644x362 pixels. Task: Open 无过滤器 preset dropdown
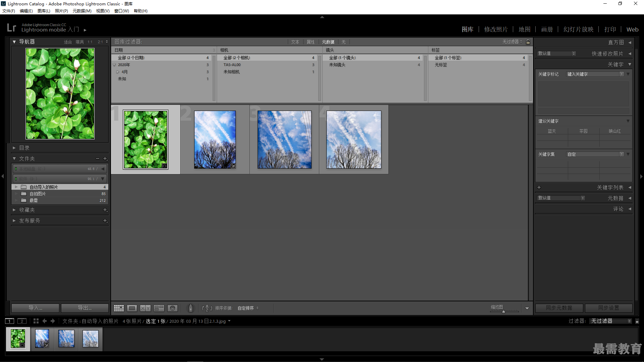tap(512, 42)
